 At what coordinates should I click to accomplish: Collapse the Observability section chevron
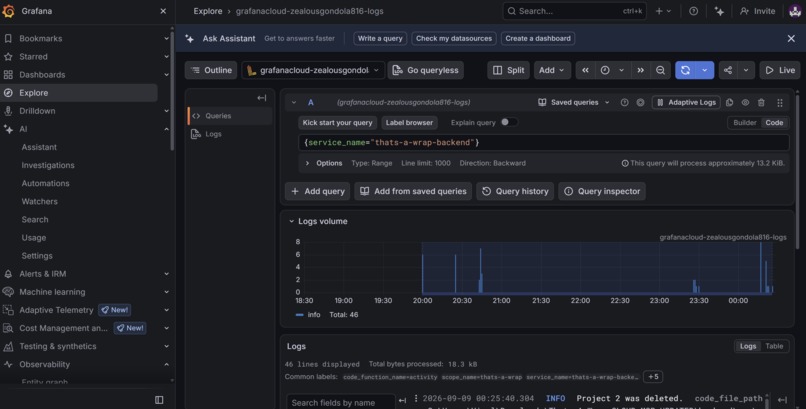166,364
